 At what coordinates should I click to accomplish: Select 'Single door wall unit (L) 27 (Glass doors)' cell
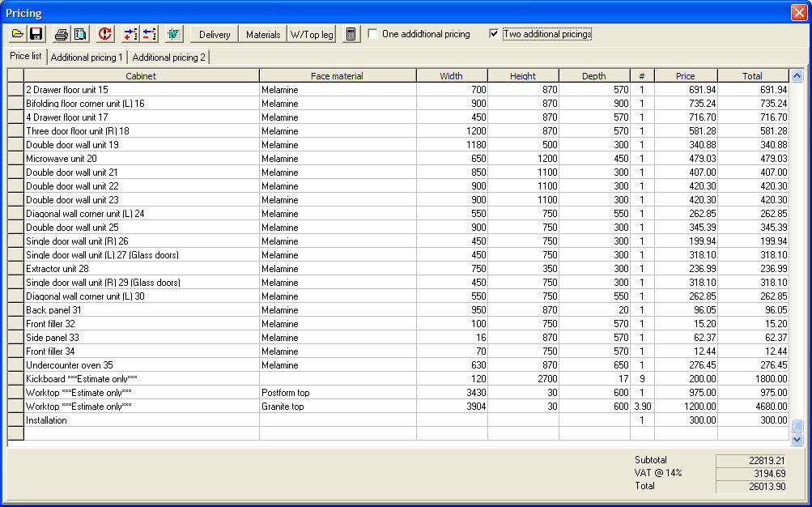pos(141,255)
